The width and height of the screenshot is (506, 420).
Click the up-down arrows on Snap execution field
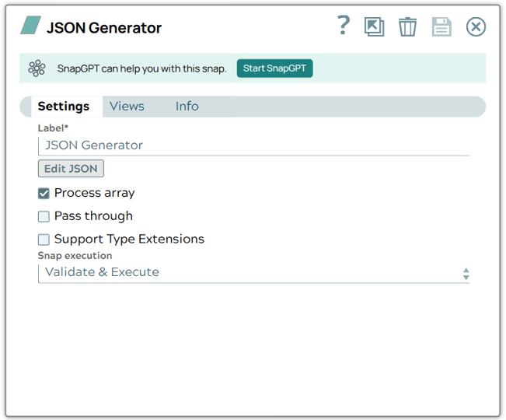466,274
